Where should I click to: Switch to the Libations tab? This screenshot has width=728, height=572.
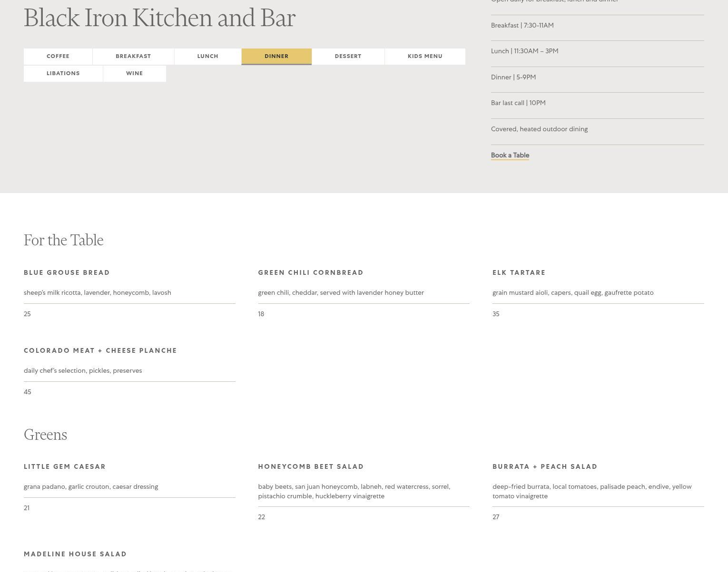point(63,73)
